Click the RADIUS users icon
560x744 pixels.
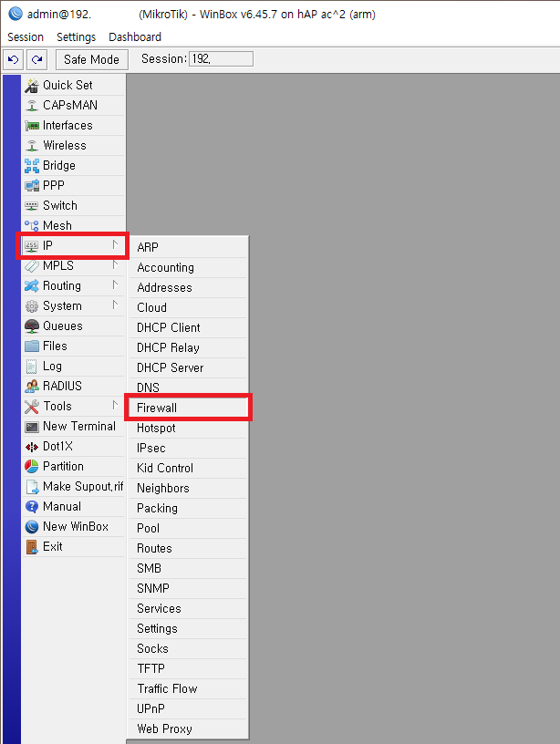coord(32,387)
